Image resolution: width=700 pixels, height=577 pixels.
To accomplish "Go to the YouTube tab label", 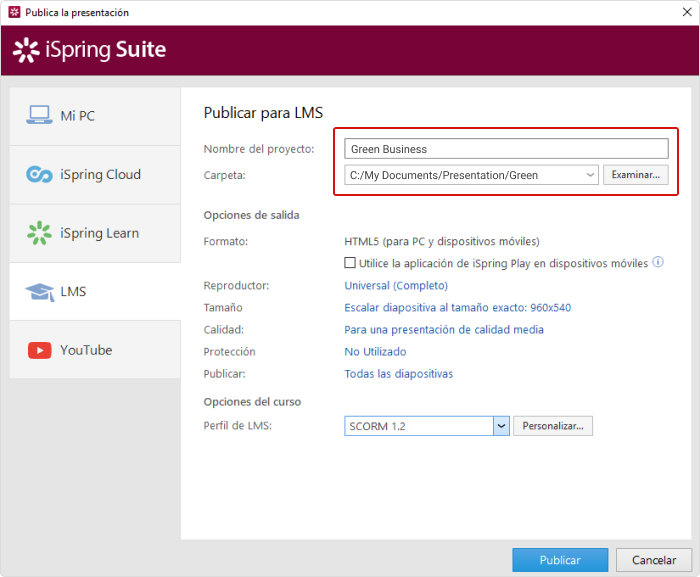I will 86,350.
